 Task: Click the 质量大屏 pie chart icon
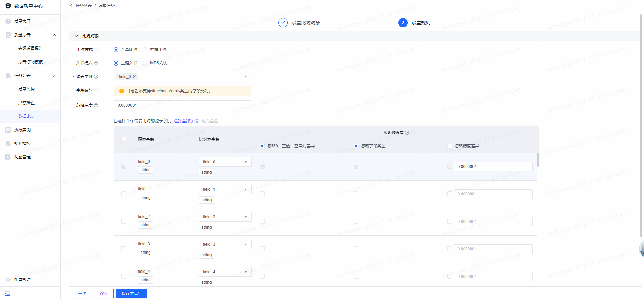pos(8,21)
